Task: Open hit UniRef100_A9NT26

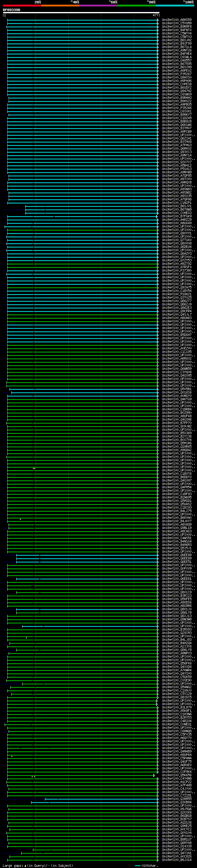Action: tap(177, 50)
